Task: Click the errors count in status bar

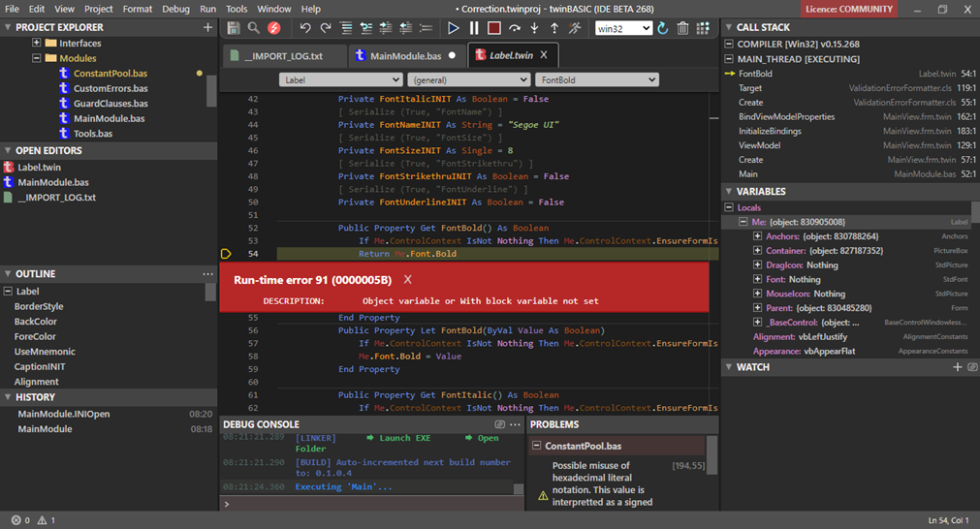Action: point(20,520)
